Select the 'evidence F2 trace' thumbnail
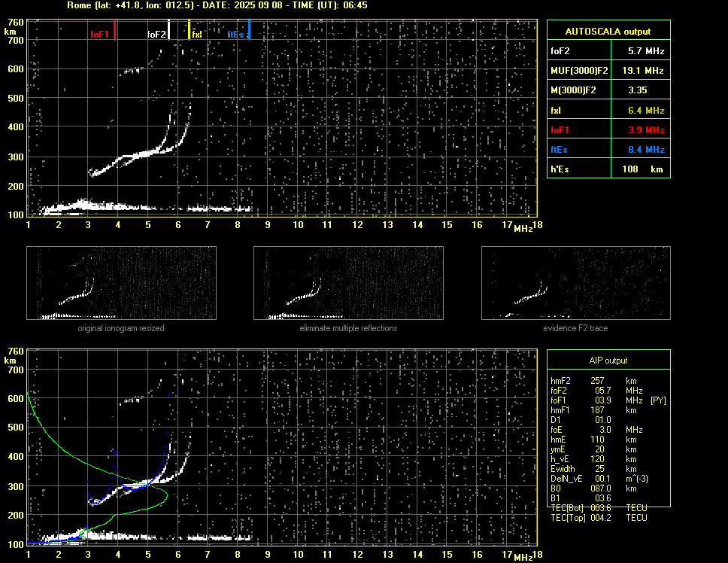Screen dimensions: 728x563 tap(576, 283)
